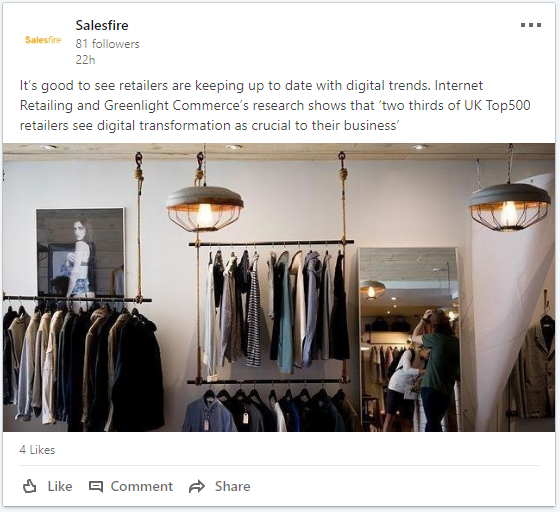
Task: View the 4 Likes count
Action: click(x=37, y=450)
